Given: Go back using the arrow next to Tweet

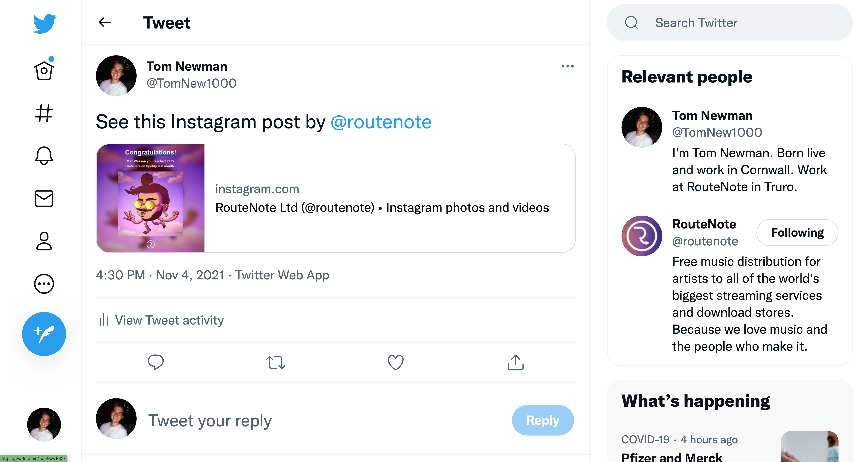Looking at the screenshot, I should [104, 23].
